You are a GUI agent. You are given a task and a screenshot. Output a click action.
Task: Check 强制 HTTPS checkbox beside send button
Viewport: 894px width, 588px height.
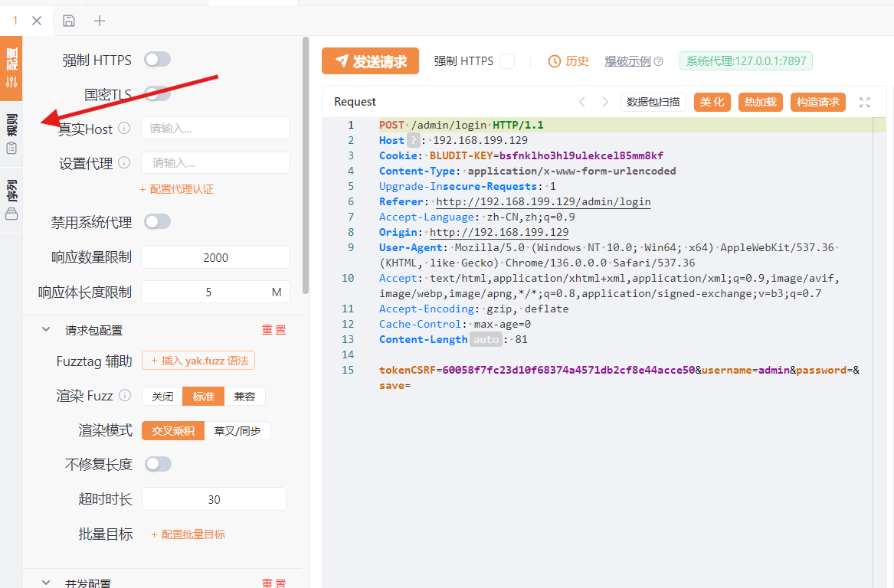coord(507,61)
